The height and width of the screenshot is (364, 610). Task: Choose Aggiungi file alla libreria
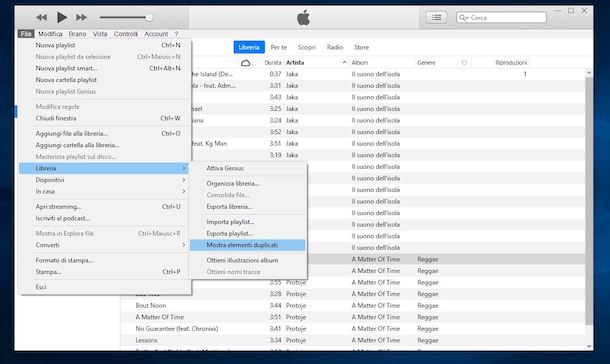tap(105, 133)
